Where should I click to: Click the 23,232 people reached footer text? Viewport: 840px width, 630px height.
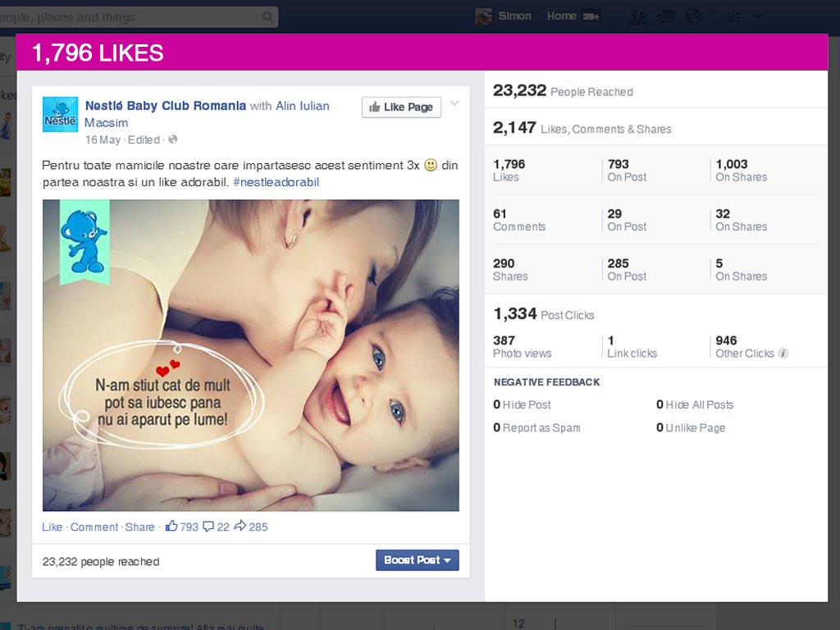(x=101, y=561)
